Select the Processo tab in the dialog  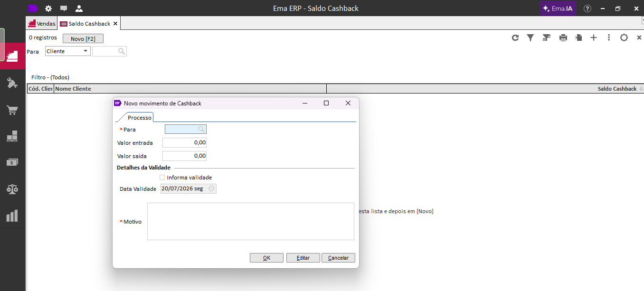140,117
